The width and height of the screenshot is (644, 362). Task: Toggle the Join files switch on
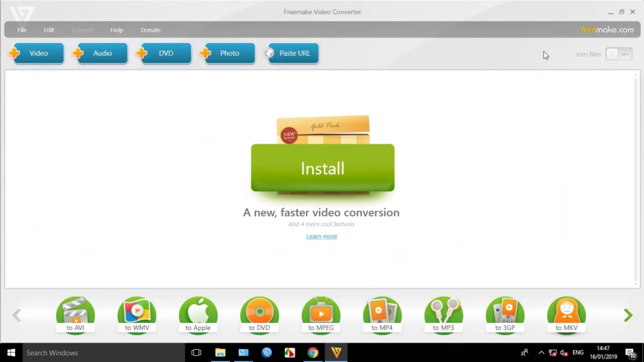click(x=618, y=54)
